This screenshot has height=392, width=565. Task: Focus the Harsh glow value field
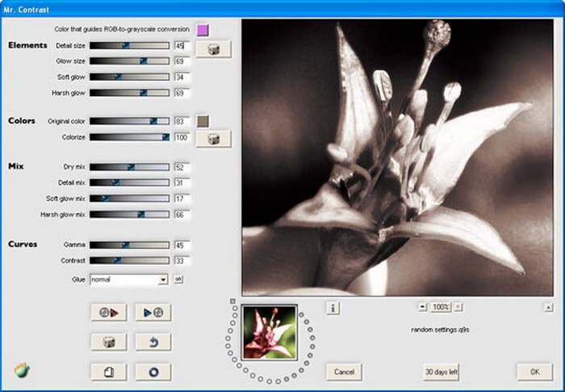(182, 94)
